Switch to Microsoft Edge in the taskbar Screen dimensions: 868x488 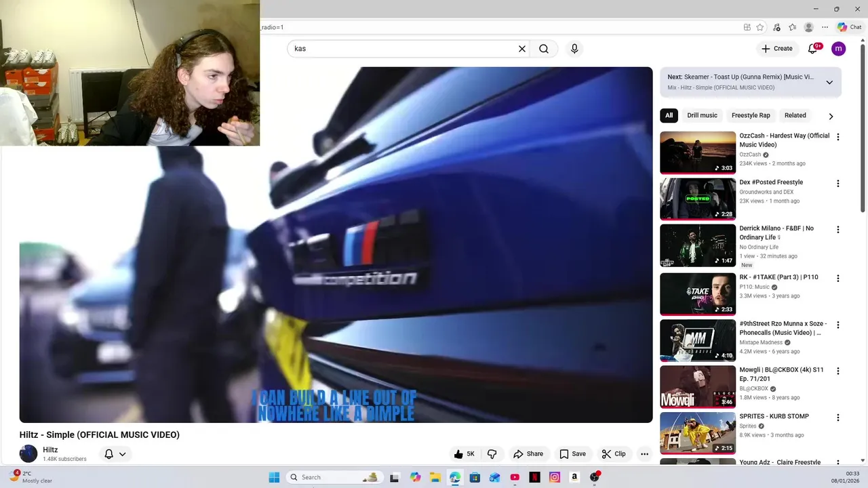pos(455,477)
